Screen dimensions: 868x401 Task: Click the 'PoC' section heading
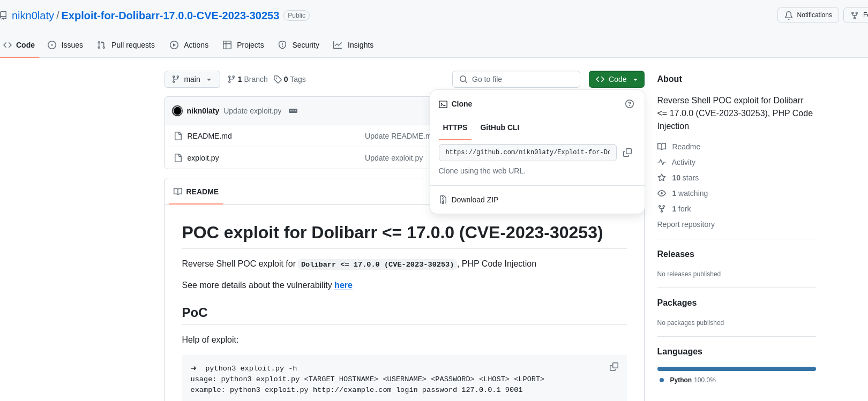pyautogui.click(x=194, y=313)
